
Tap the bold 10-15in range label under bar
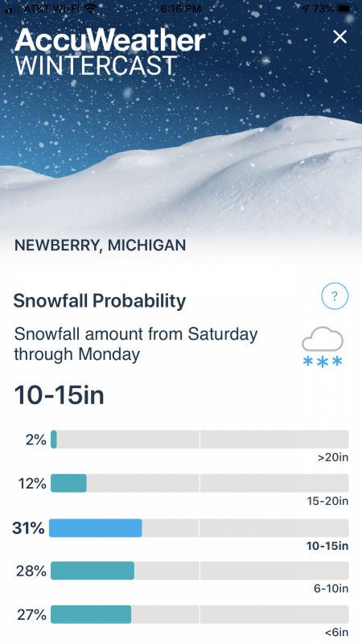[327, 546]
